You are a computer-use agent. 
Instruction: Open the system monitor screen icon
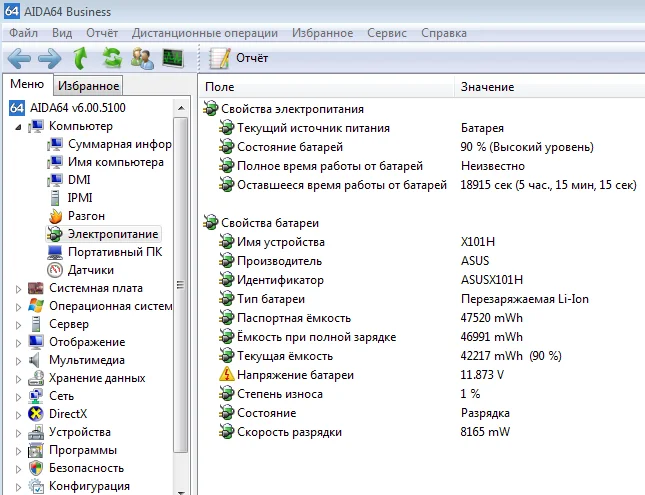pyautogui.click(x=173, y=58)
